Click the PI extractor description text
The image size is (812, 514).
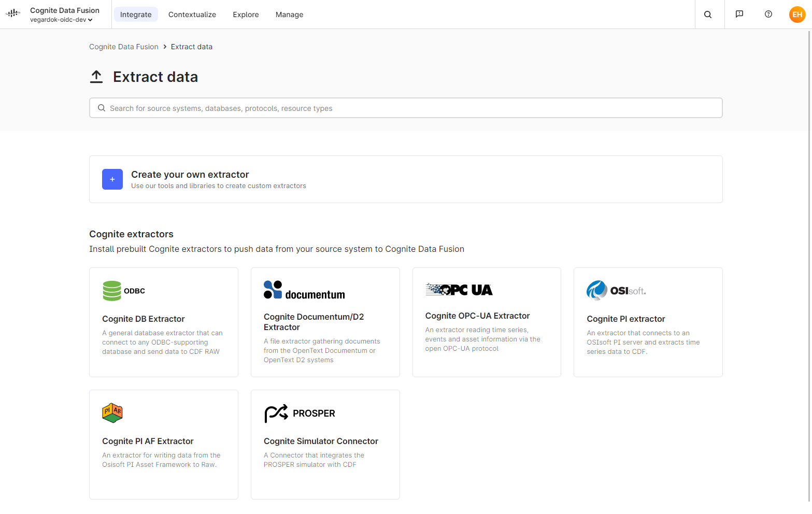[643, 342]
